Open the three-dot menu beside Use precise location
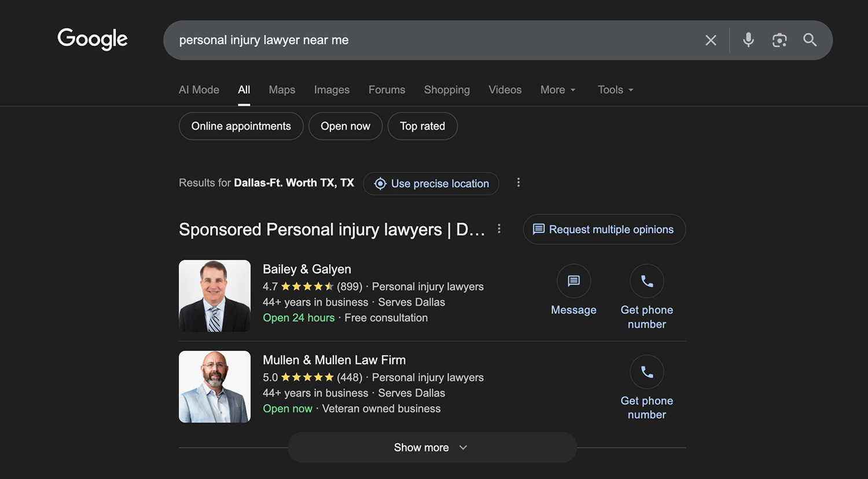 tap(518, 182)
